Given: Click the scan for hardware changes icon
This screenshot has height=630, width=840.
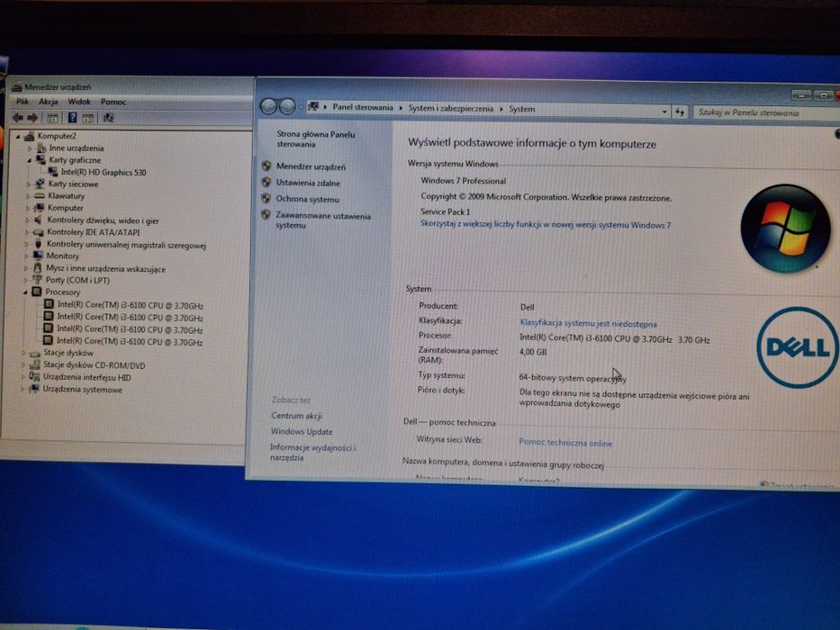Looking at the screenshot, I should pyautogui.click(x=108, y=118).
